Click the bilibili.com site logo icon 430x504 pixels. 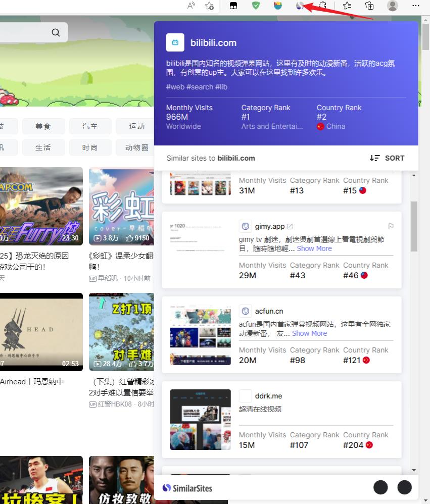click(x=175, y=42)
